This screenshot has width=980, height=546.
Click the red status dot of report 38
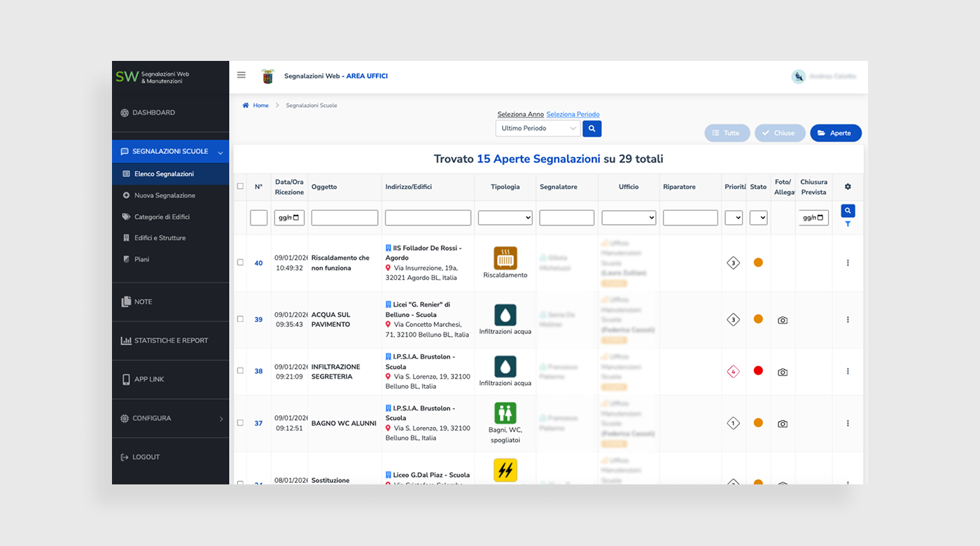[x=758, y=371]
